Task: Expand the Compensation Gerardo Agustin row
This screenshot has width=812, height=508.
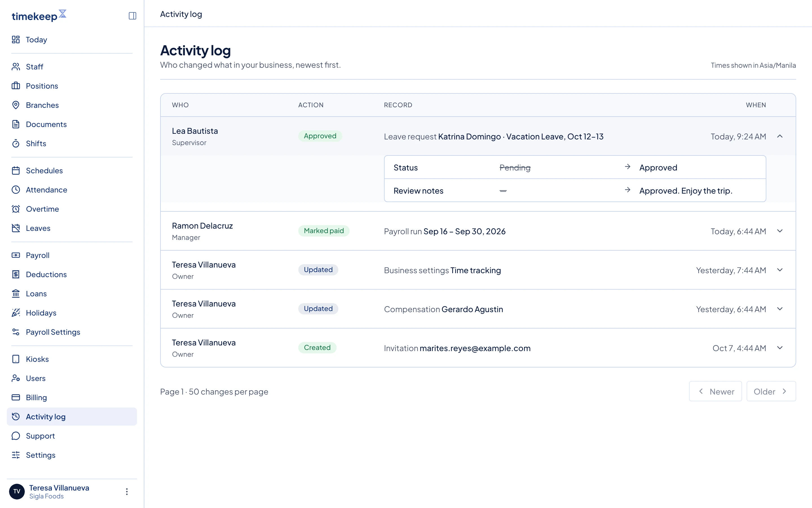Action: click(x=780, y=309)
